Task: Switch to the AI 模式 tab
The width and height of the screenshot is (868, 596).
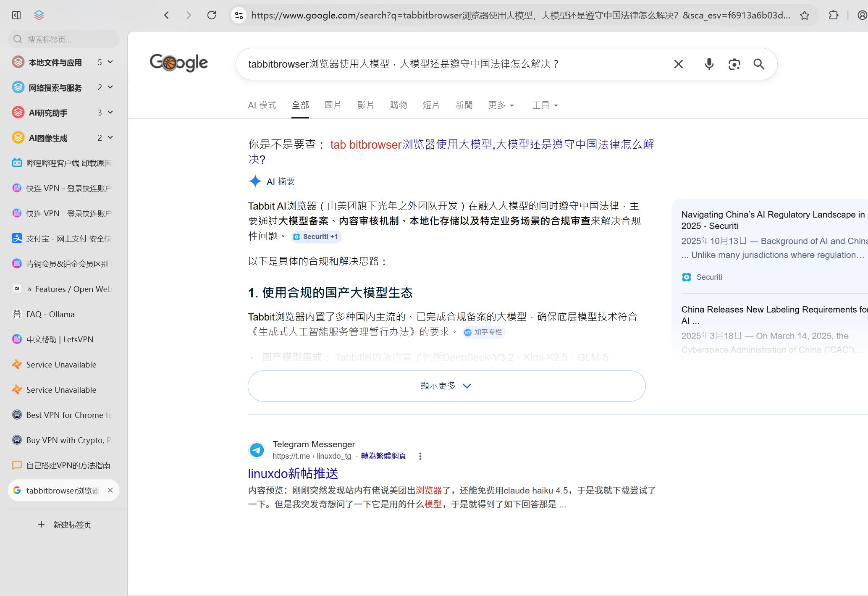Action: [262, 105]
